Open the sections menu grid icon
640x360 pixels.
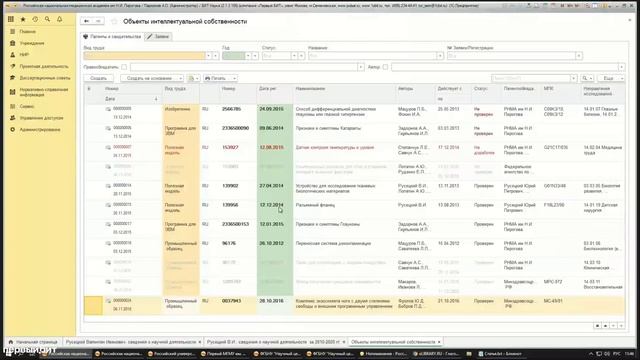11,19
